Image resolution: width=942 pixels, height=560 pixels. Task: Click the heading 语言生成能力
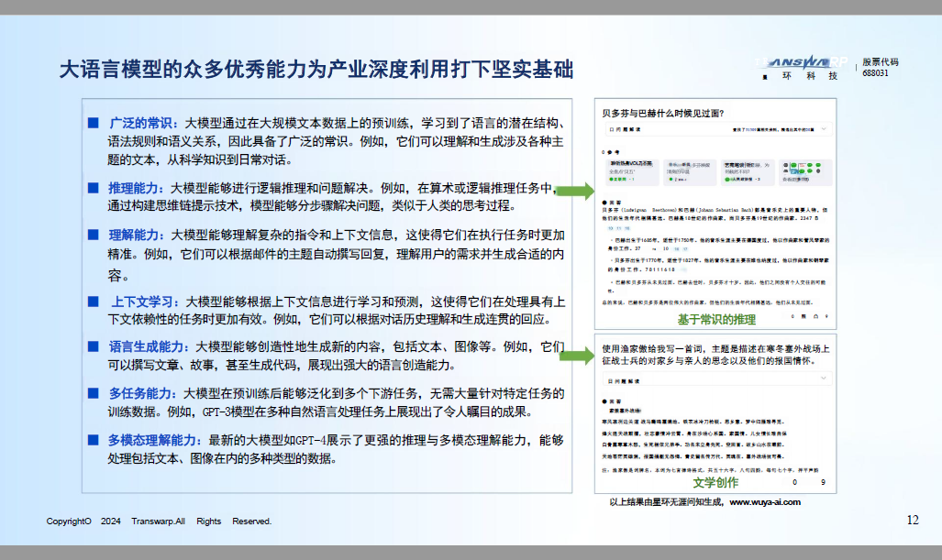(149, 347)
